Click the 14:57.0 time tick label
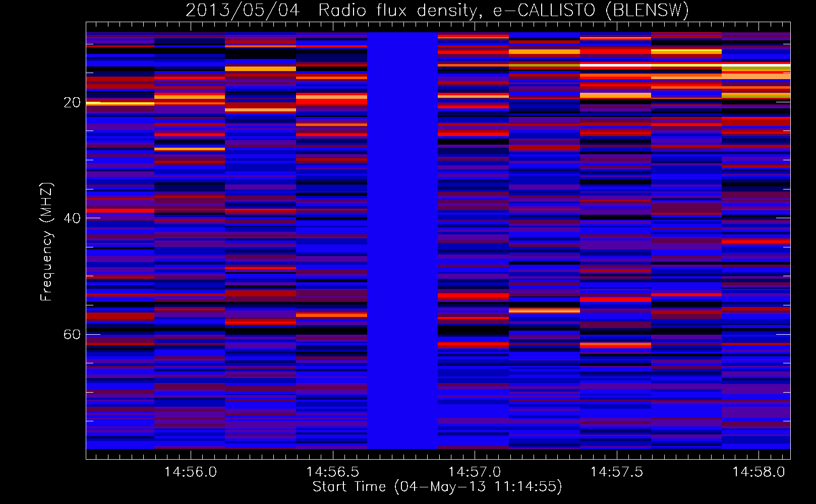The image size is (816, 504). pyautogui.click(x=475, y=472)
